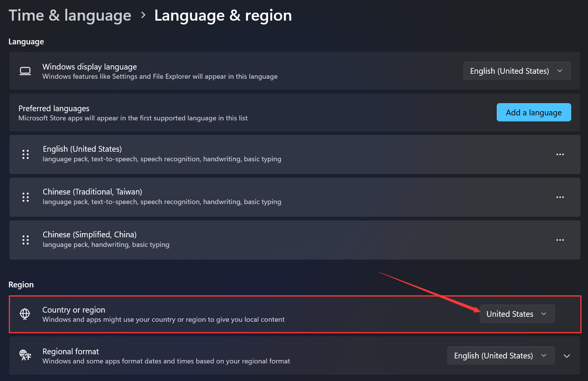
Task: Click the laptop icon beside Windows display language
Action: click(x=25, y=71)
